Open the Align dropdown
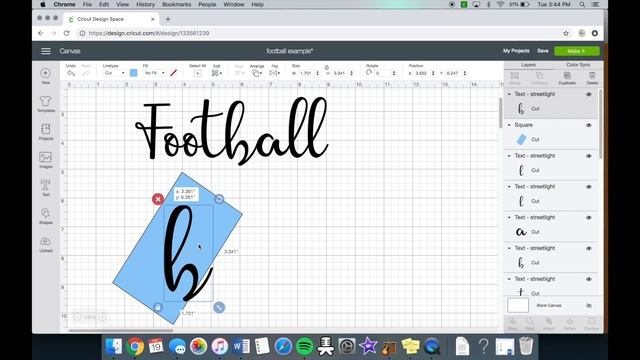 click(239, 73)
